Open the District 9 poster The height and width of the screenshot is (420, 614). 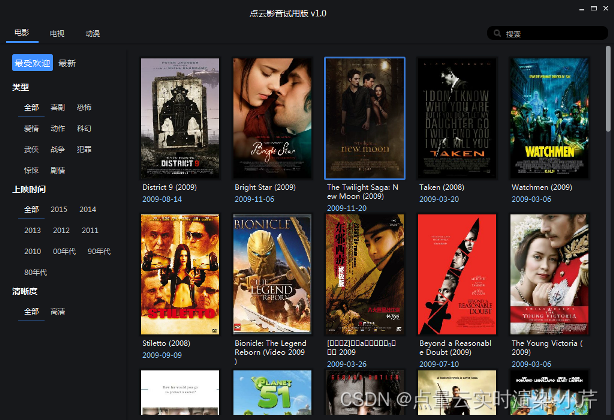tap(180, 118)
